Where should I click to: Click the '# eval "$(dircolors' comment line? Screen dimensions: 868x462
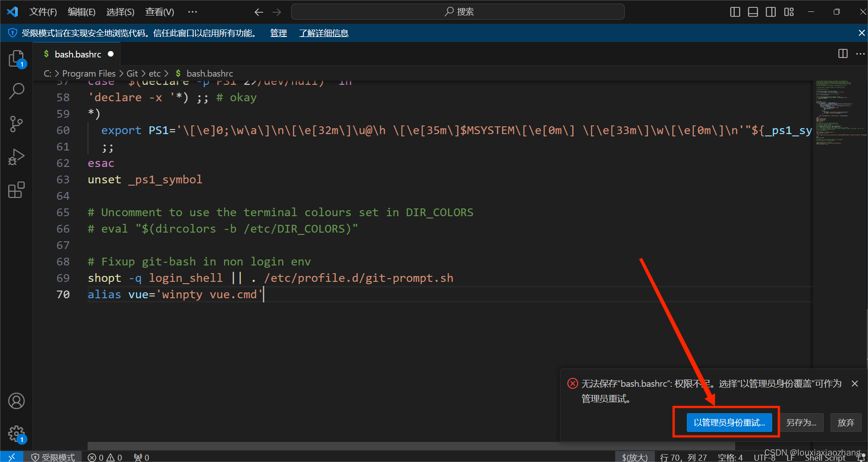223,229
